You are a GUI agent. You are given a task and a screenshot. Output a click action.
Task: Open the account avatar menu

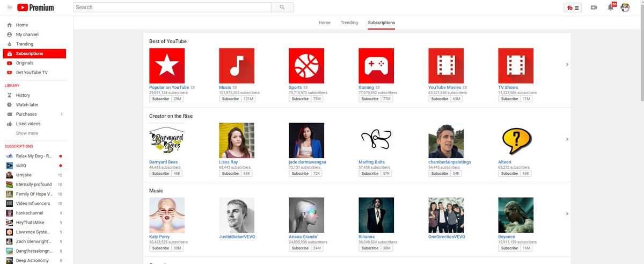tap(625, 8)
